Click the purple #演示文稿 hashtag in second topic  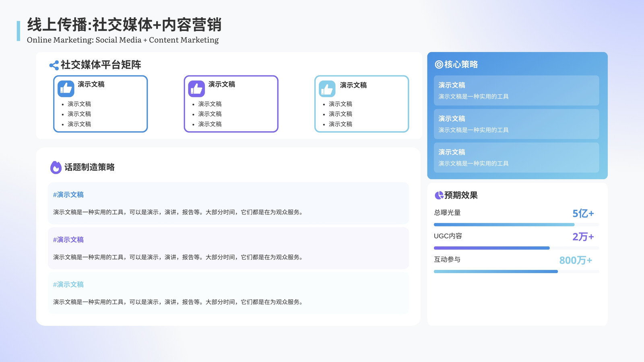[x=68, y=240]
